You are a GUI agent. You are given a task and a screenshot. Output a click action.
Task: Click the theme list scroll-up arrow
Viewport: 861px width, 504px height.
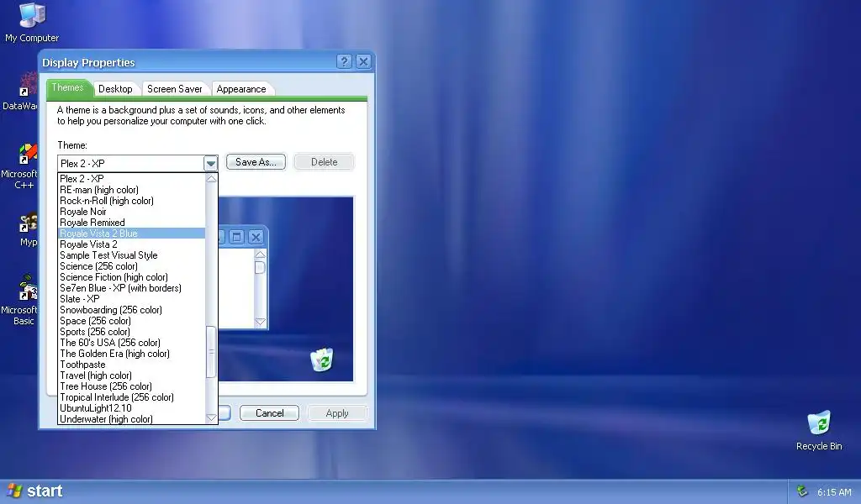[x=211, y=179]
